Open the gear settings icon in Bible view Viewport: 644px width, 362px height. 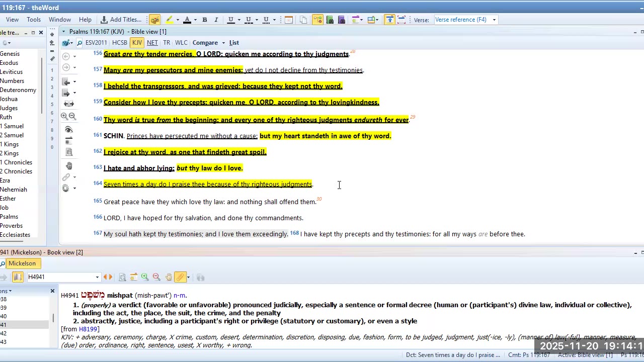(66, 188)
